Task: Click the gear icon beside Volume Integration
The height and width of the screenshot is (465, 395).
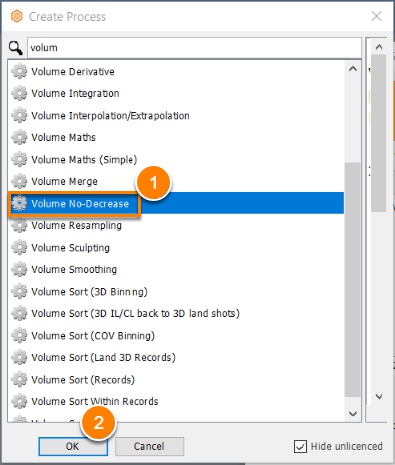Action: tap(19, 93)
